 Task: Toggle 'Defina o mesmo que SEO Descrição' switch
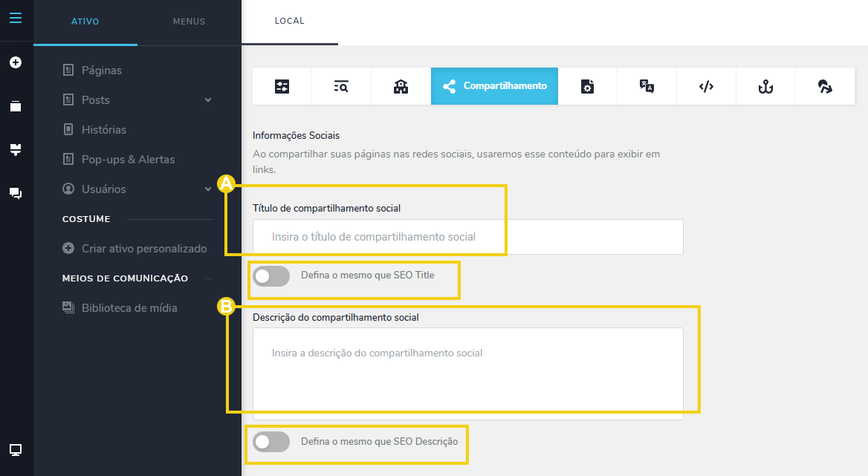(271, 442)
